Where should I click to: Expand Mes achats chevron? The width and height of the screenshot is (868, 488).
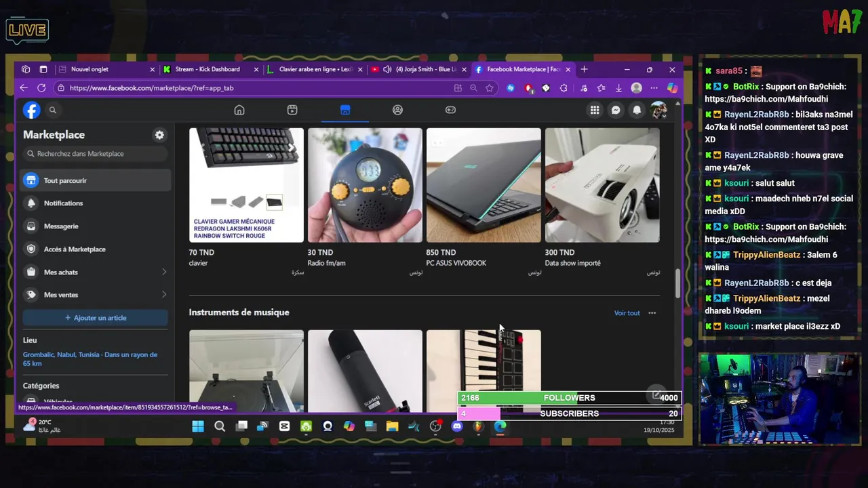coord(163,272)
